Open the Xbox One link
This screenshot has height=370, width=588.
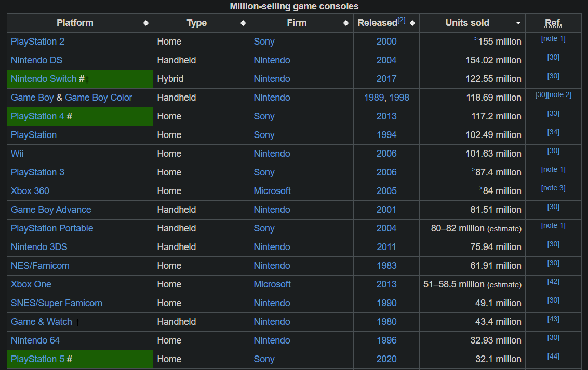point(31,284)
